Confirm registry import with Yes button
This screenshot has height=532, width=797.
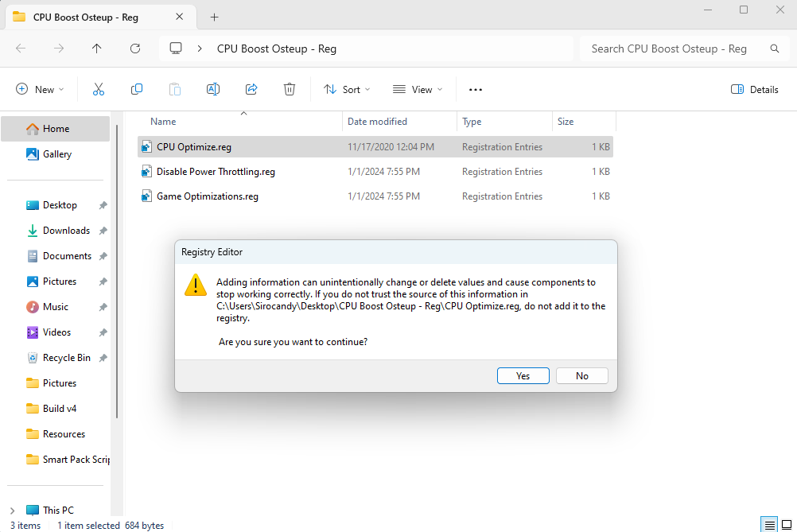523,376
